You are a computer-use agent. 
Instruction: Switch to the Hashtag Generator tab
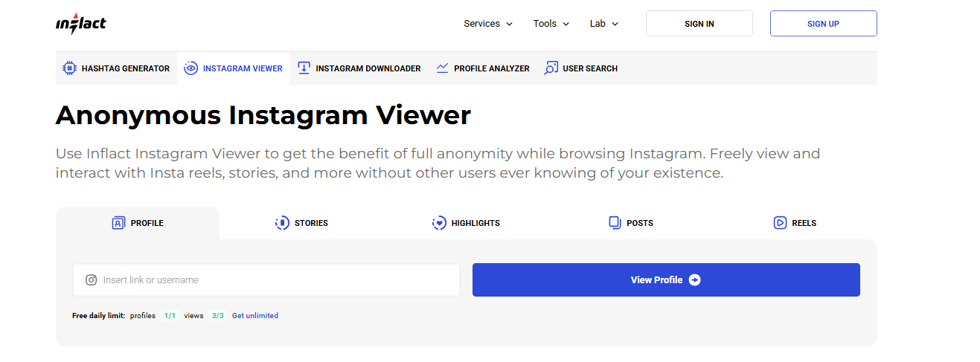tap(116, 68)
